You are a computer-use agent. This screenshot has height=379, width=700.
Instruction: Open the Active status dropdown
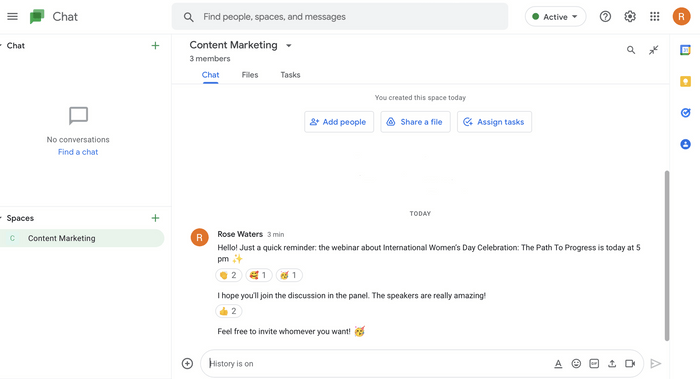555,17
